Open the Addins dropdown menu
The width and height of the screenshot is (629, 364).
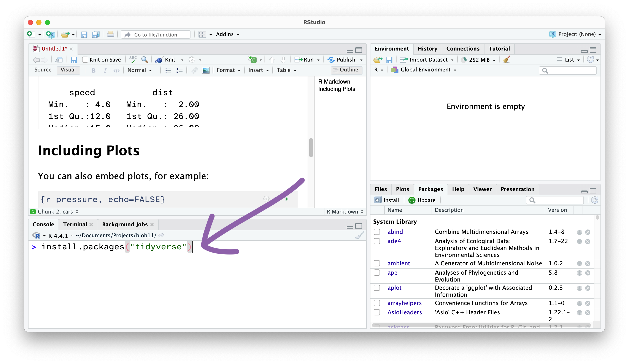point(227,34)
